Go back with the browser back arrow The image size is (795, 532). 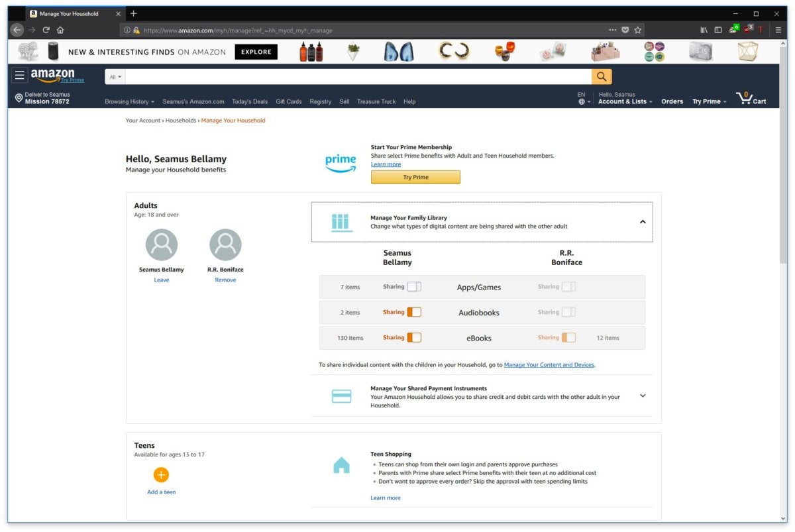point(17,30)
